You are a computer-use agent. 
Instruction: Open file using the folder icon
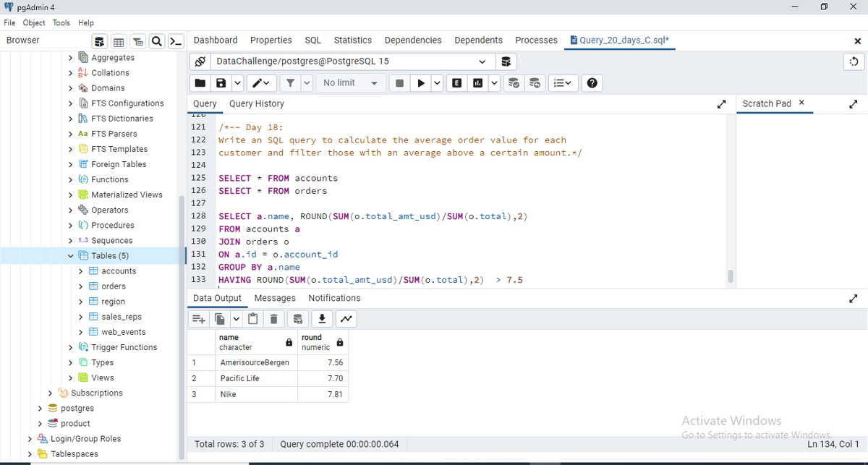point(200,83)
